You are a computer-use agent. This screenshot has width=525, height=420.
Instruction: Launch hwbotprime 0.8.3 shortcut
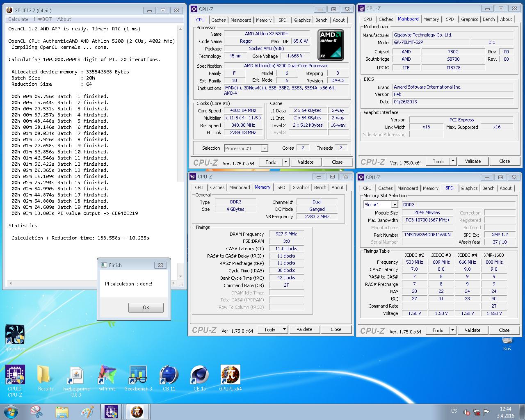pyautogui.click(x=76, y=381)
